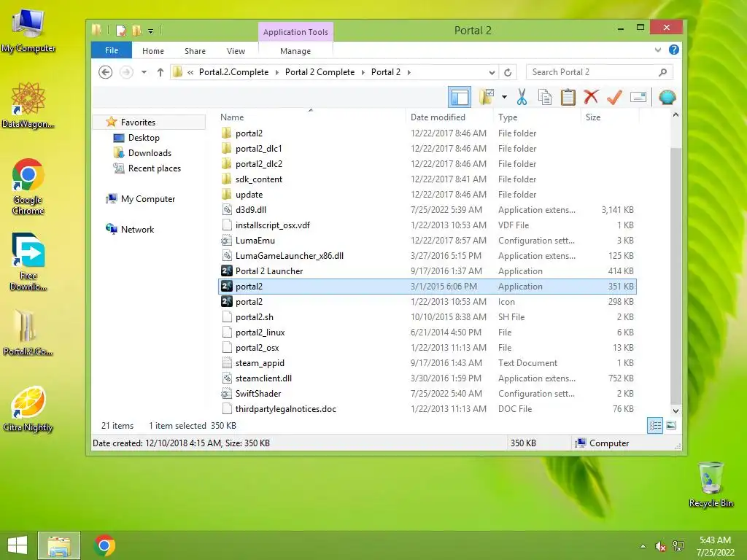Select the sdk_content folder

(x=427, y=179)
